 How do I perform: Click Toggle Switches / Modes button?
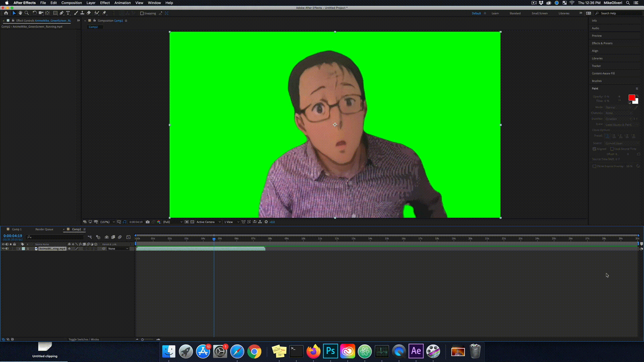pos(84,339)
